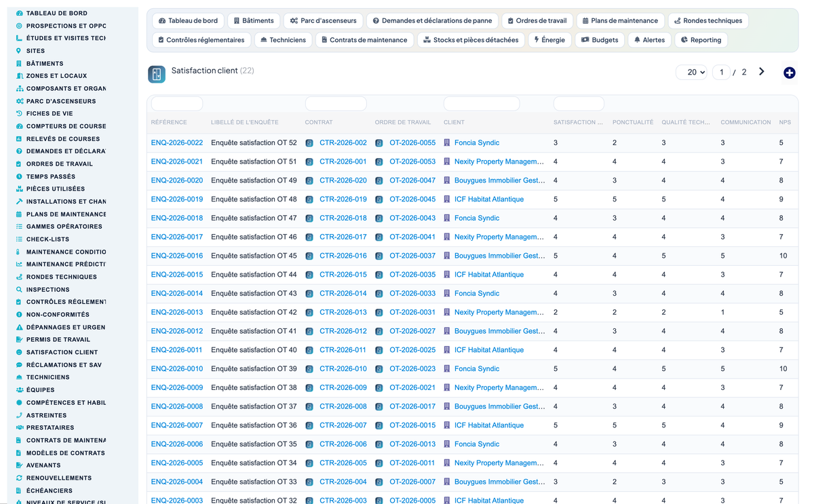This screenshot has width=814, height=504.
Task: Open contract CTR-2026-001 link
Action: (x=343, y=162)
